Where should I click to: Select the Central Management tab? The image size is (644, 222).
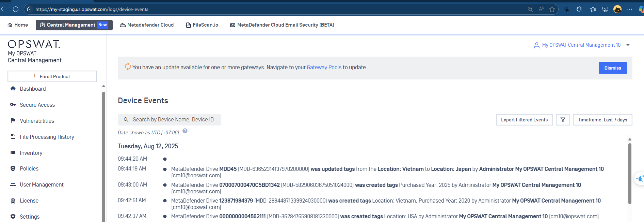[74, 25]
